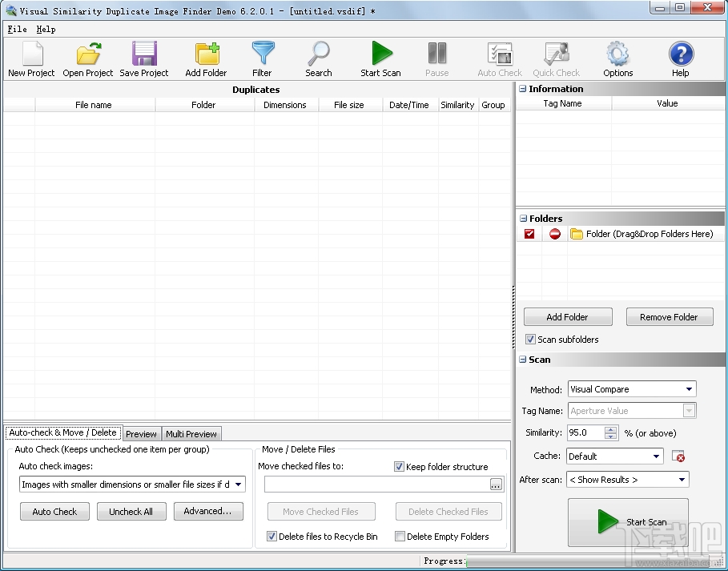Screen dimensions: 728x571
Task: Click the Value column header
Action: pyautogui.click(x=668, y=103)
